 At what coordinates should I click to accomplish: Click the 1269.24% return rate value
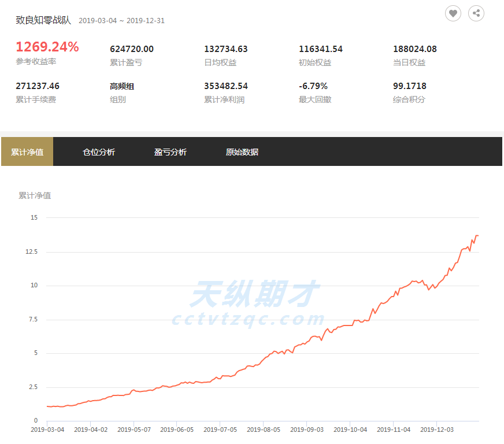point(47,47)
